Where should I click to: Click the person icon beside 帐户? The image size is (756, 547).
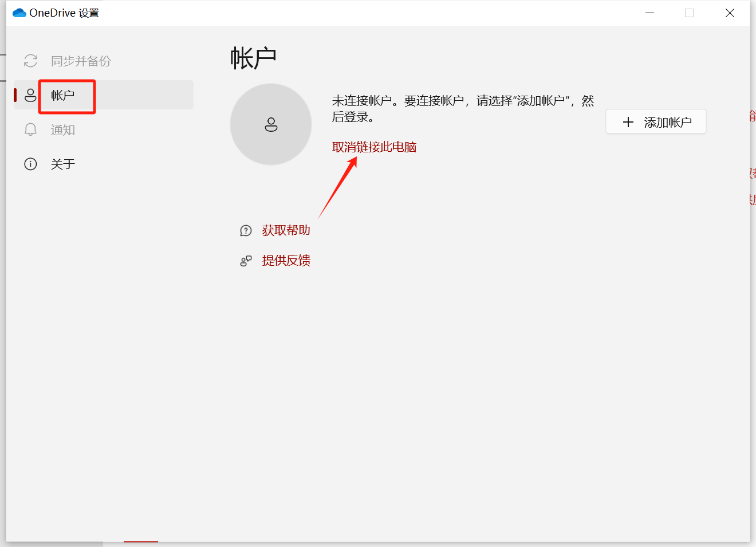click(x=31, y=95)
